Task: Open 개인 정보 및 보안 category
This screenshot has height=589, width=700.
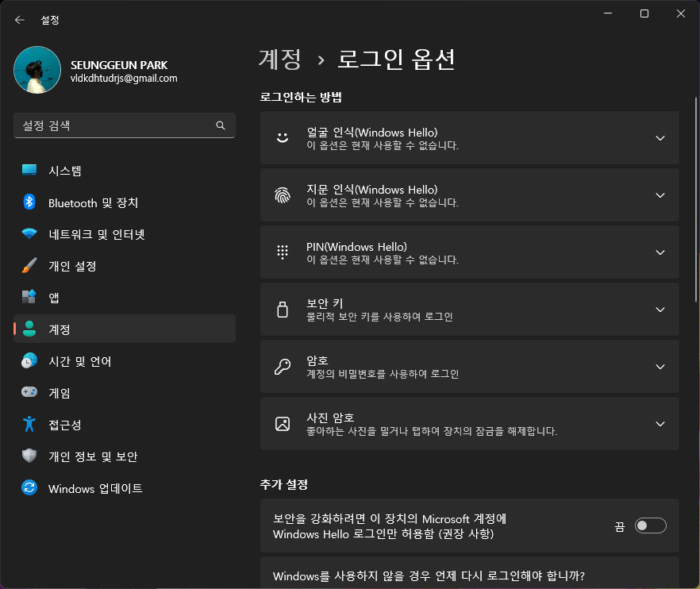Action: [x=125, y=456]
